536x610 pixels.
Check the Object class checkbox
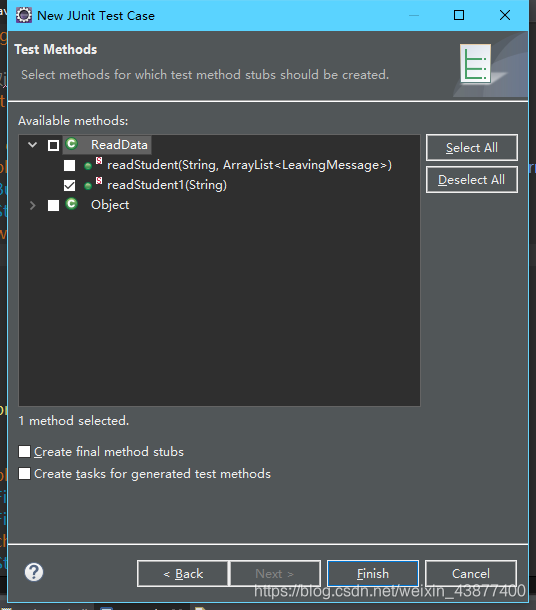tap(53, 205)
